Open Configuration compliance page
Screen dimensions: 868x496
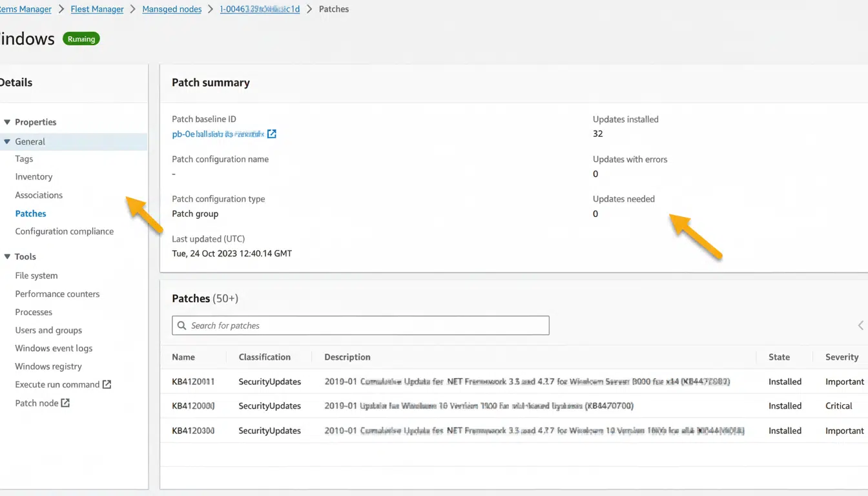tap(64, 231)
